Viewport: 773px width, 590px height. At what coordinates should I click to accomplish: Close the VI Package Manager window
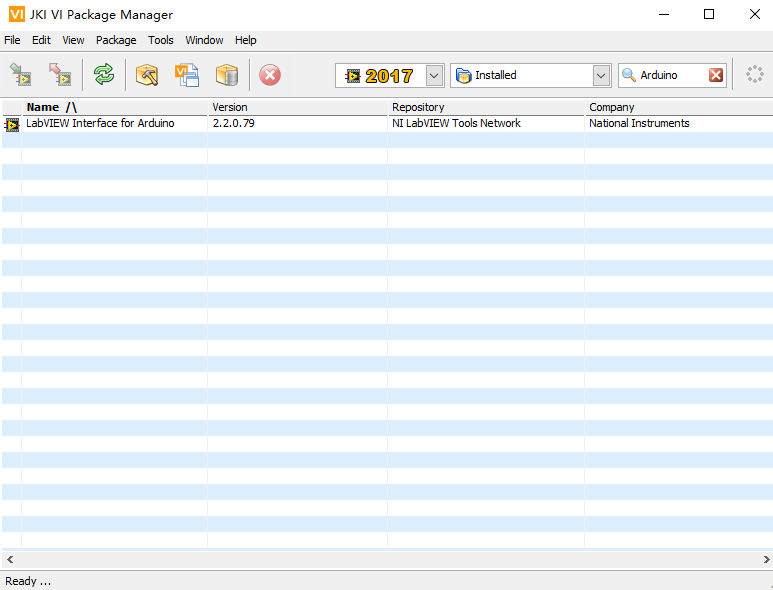click(754, 14)
